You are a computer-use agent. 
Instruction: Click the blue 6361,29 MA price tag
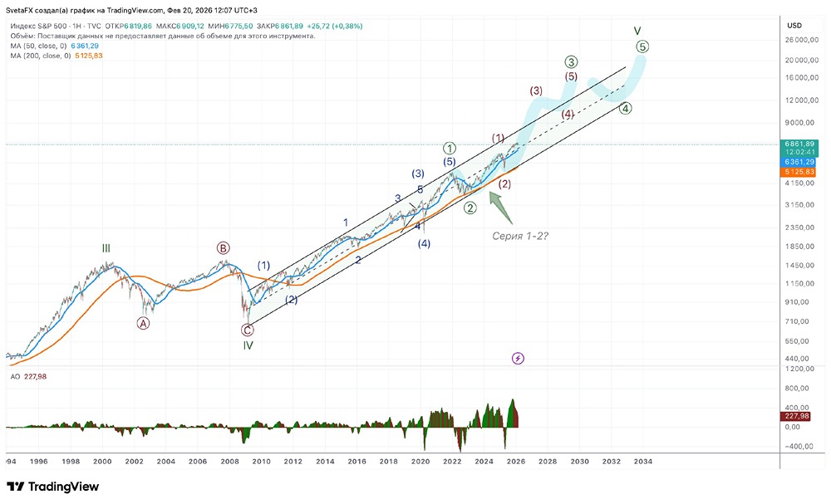(x=798, y=162)
